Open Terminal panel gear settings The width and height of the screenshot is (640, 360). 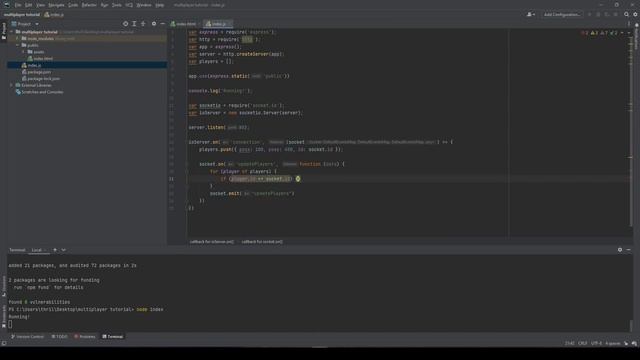pyautogui.click(x=620, y=250)
